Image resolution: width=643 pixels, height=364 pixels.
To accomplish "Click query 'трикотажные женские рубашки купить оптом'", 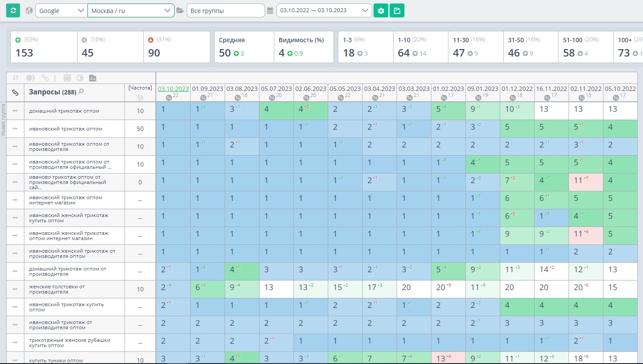I will pos(70,343).
